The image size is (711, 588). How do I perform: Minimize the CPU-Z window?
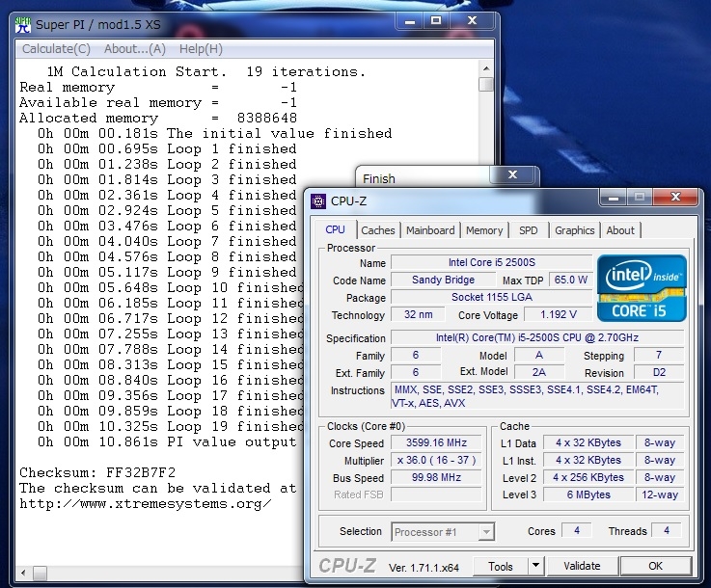click(614, 197)
